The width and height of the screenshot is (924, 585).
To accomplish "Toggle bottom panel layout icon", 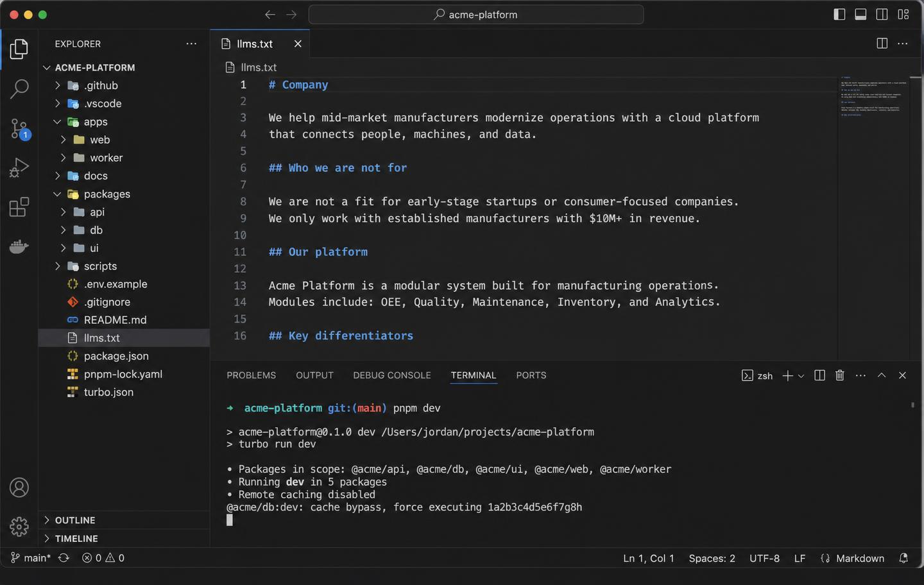I will click(x=860, y=14).
